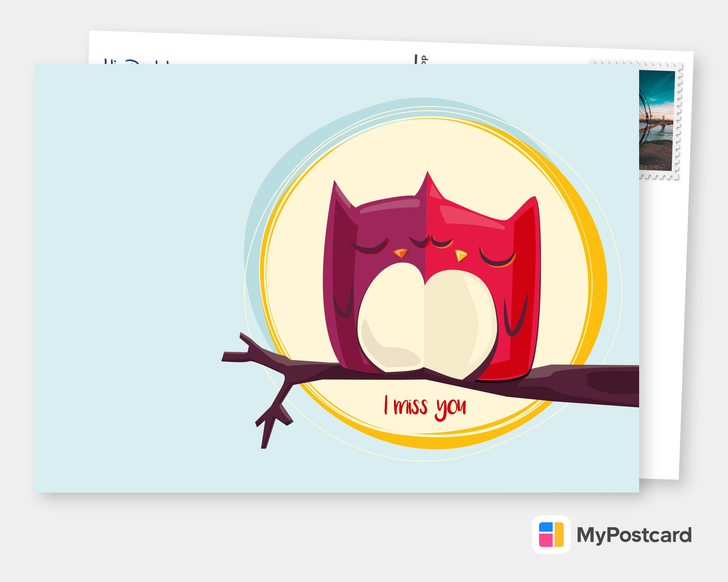Click the MyPostcard logo icon
The height and width of the screenshot is (582, 728).
[551, 535]
